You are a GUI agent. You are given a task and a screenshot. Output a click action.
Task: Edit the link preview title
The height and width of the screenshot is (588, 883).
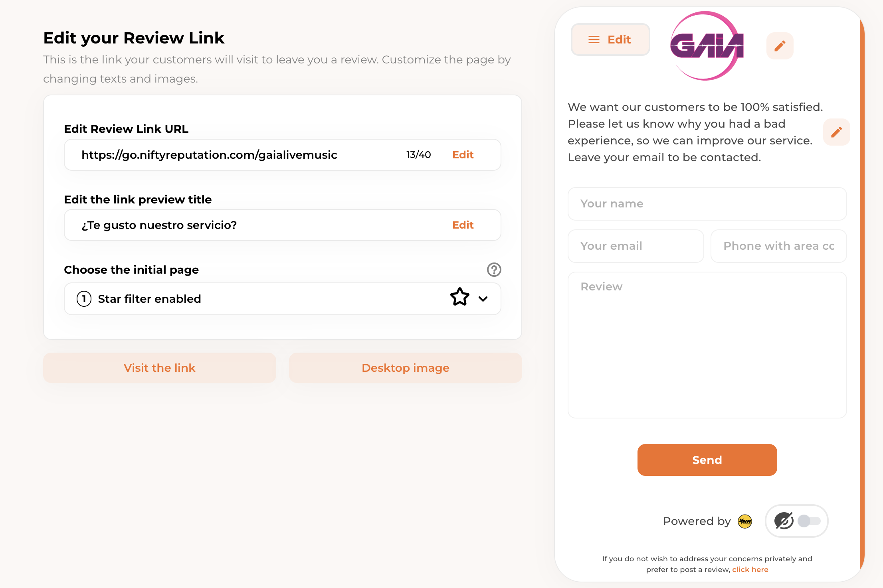[x=463, y=225]
